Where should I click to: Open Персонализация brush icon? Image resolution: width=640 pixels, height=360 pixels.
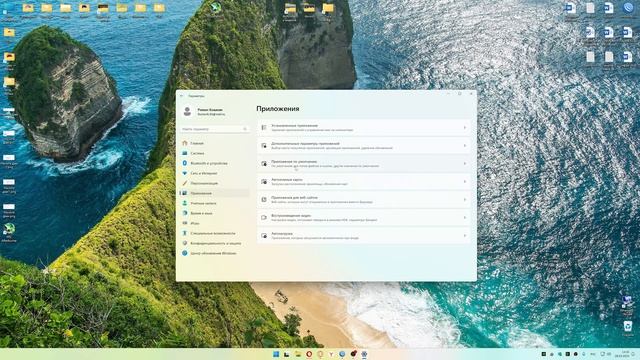(185, 183)
